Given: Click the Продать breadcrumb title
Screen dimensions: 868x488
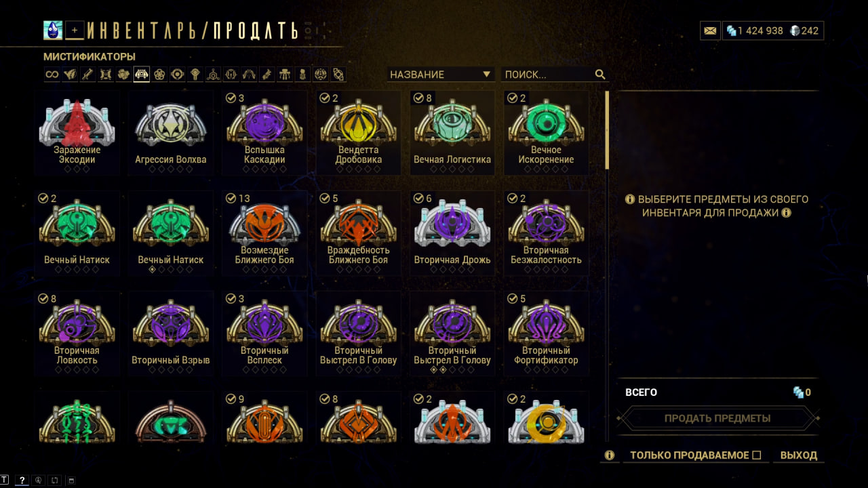Looking at the screenshot, I should point(256,30).
